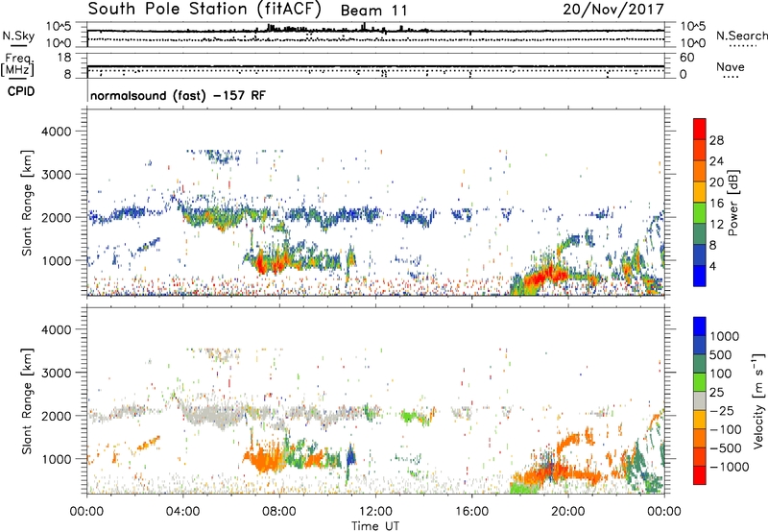The height and width of the screenshot is (532, 768).
Task: Click the "Velocity [m s-1]" color bar title
Action: pyautogui.click(x=758, y=400)
